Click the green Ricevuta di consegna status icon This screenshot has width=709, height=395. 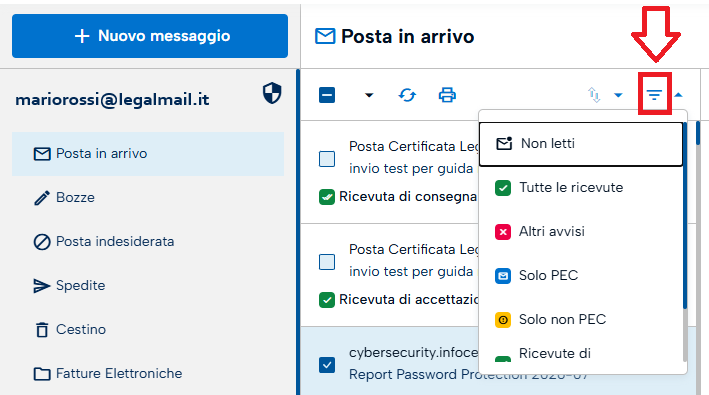[326, 197]
